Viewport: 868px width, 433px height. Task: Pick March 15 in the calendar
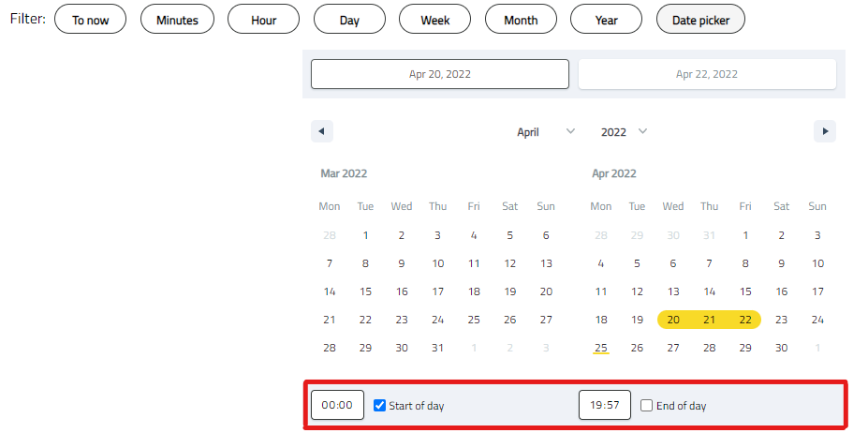[365, 291]
